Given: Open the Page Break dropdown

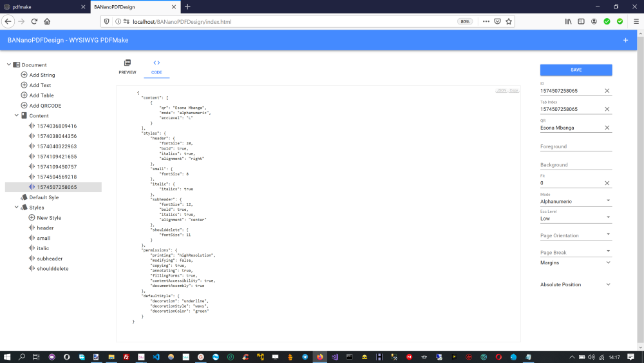Looking at the screenshot, I should click(x=576, y=252).
